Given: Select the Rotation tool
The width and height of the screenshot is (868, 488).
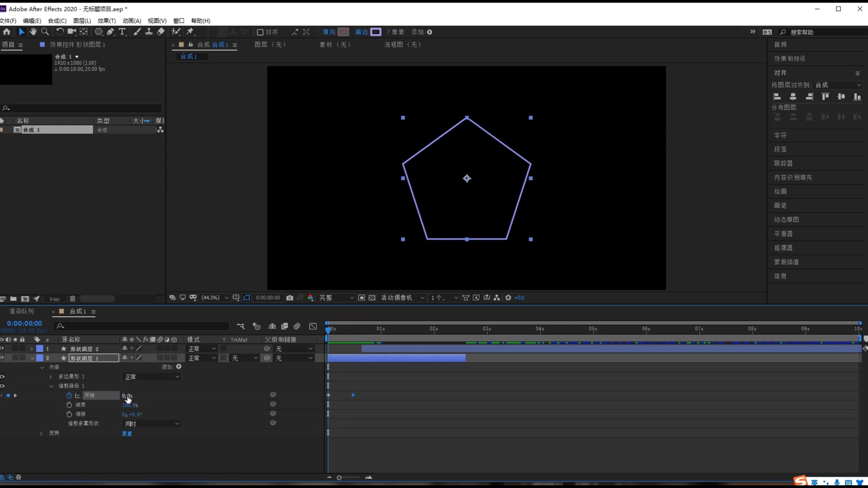Looking at the screenshot, I should [59, 32].
